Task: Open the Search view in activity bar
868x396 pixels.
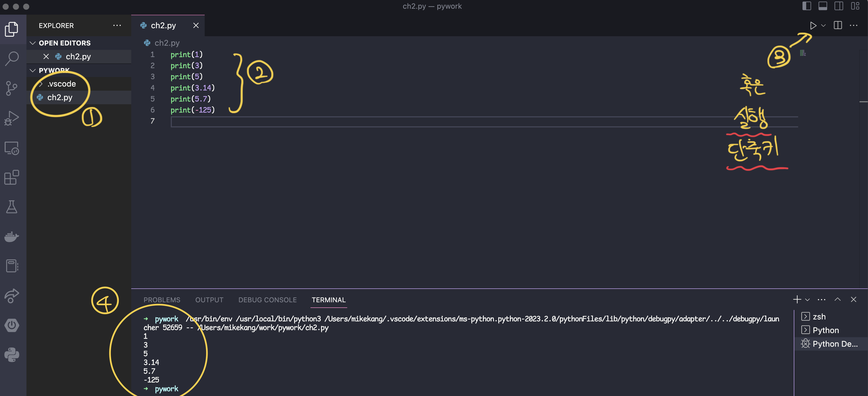Action: pos(12,59)
